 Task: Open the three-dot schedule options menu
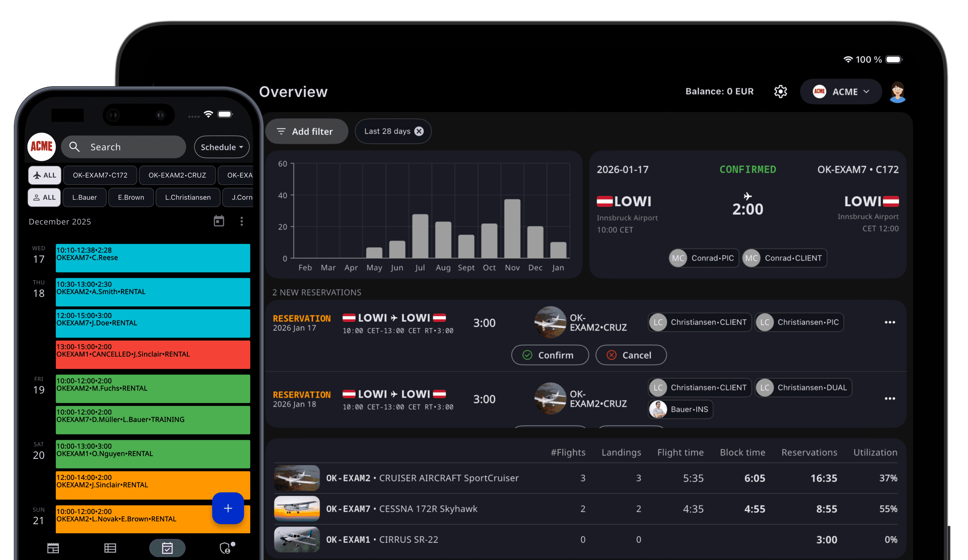242,221
